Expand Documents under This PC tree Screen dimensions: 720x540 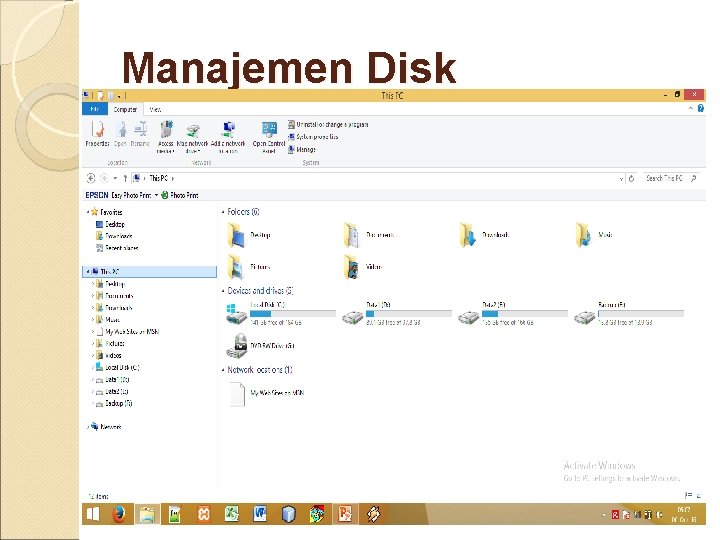[x=93, y=296]
